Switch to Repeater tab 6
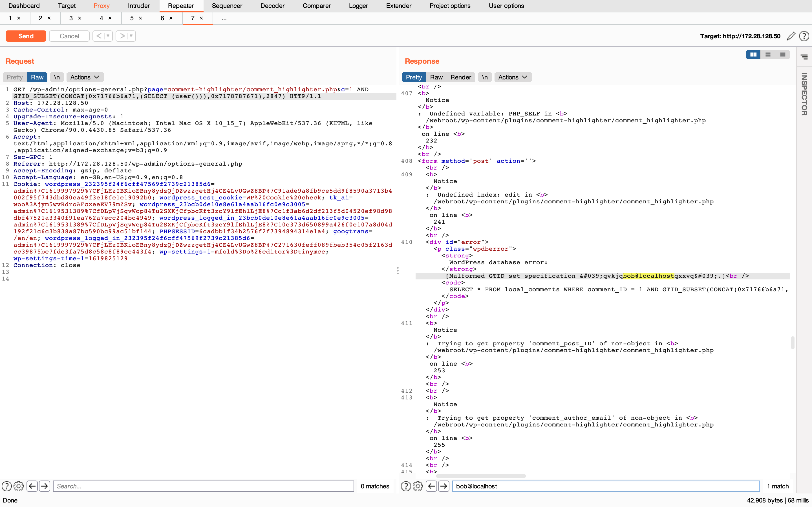Viewport: 812px width, 507px height. 162,18
